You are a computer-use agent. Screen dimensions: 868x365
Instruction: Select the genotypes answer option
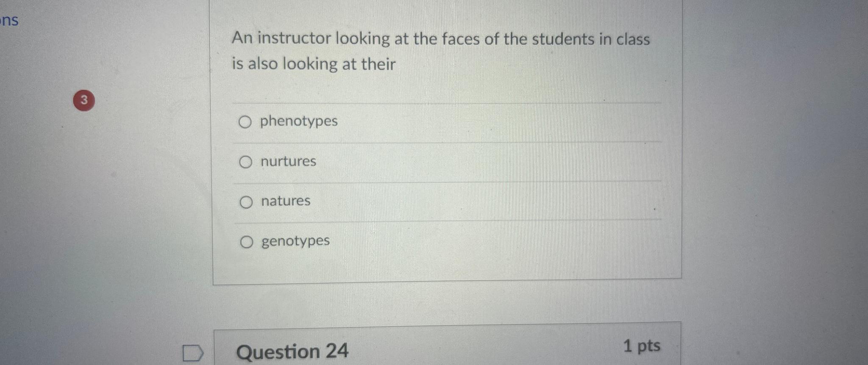(x=246, y=242)
